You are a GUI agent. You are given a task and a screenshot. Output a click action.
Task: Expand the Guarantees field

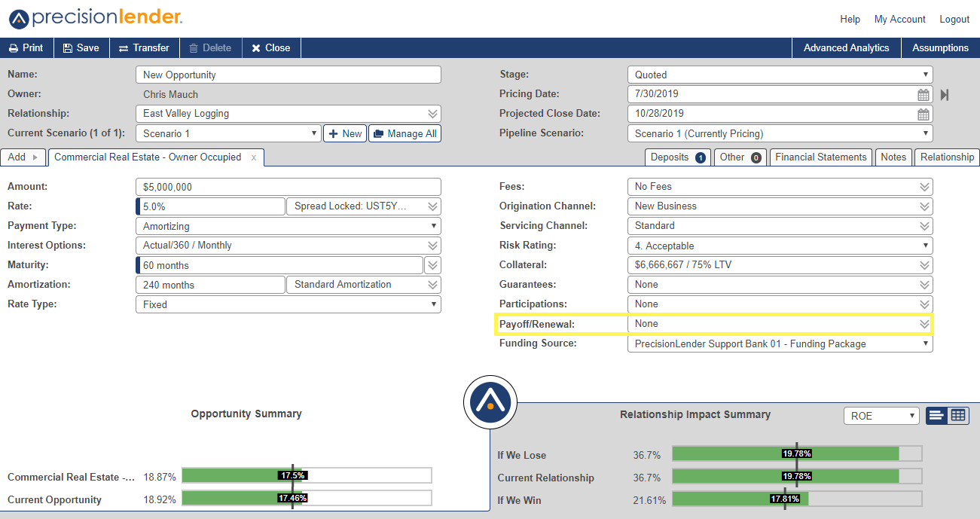[780, 285]
